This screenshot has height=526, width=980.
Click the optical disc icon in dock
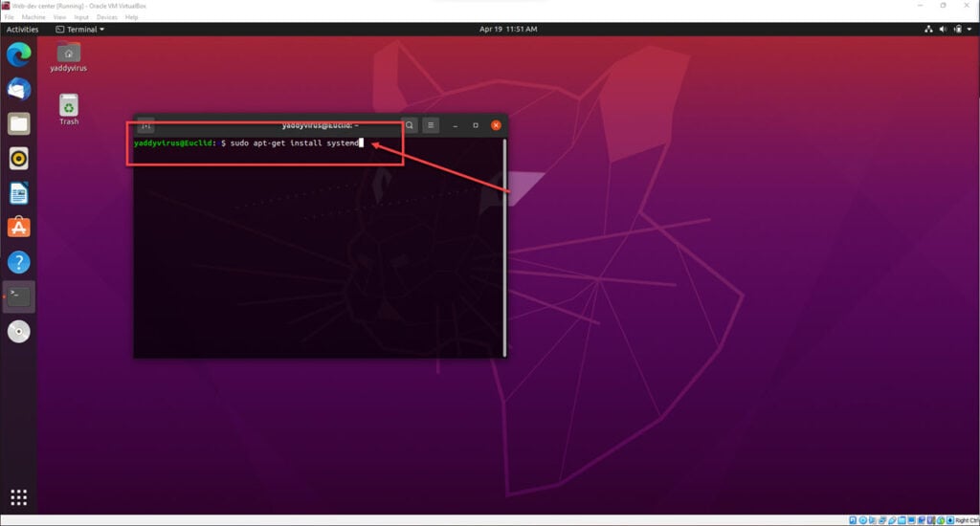coord(19,331)
